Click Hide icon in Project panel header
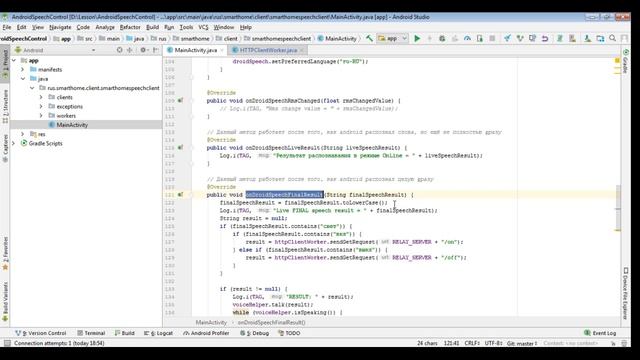The height and width of the screenshot is (360, 640). point(156,50)
